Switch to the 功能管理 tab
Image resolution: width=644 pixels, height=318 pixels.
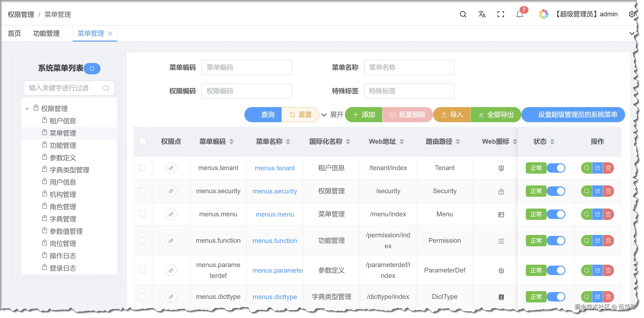pos(46,33)
